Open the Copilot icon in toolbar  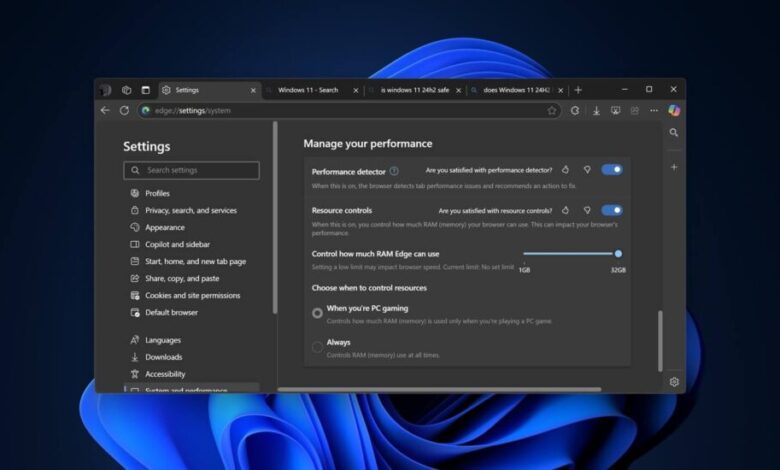click(674, 110)
